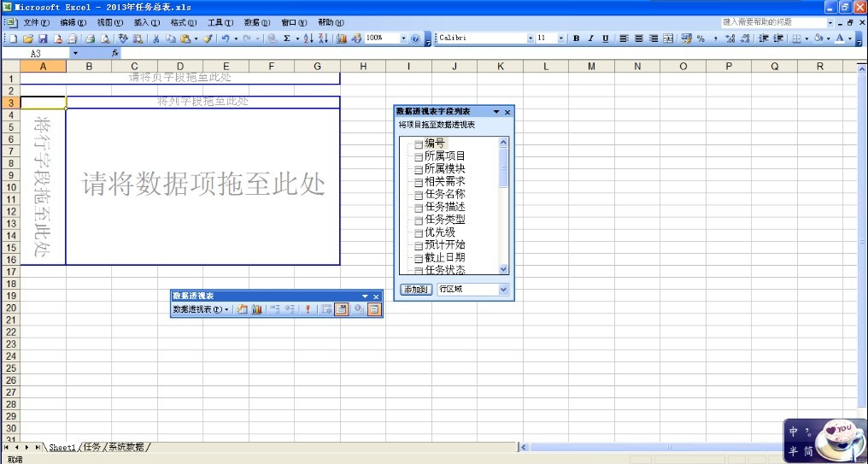Open the 100% zoom dropdown
Screen dimensions: 868x464
click(x=404, y=38)
